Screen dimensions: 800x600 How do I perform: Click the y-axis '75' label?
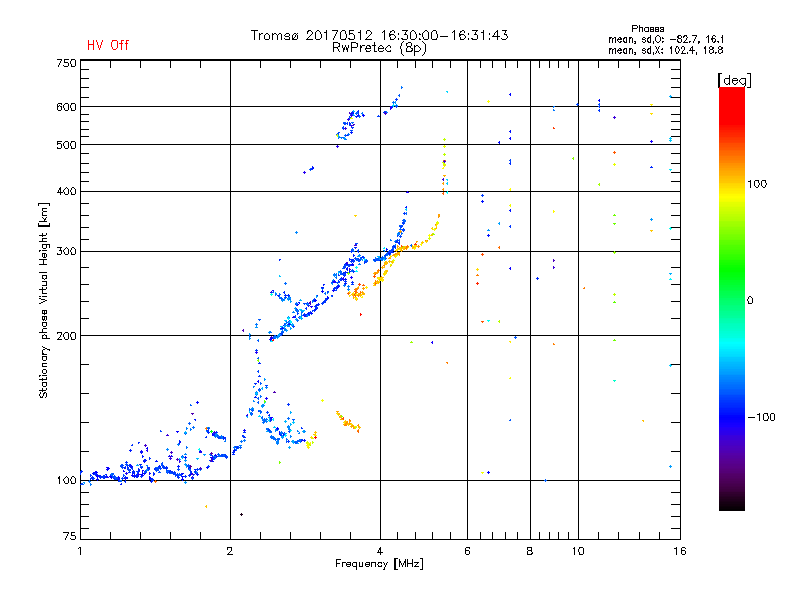(x=70, y=536)
